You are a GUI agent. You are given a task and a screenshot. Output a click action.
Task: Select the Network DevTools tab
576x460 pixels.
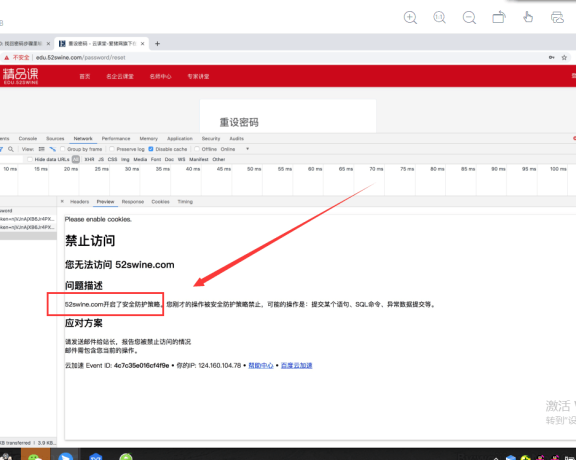coord(83,139)
